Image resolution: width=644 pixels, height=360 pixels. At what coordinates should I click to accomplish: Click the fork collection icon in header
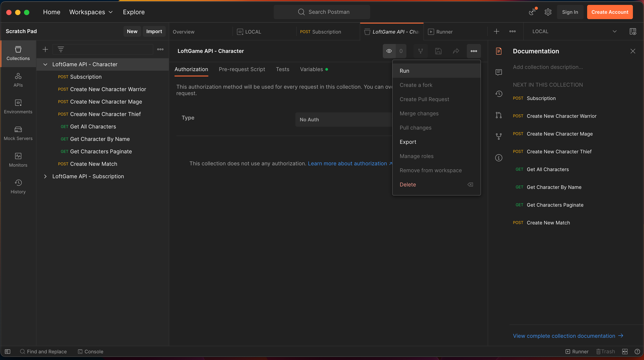(421, 51)
